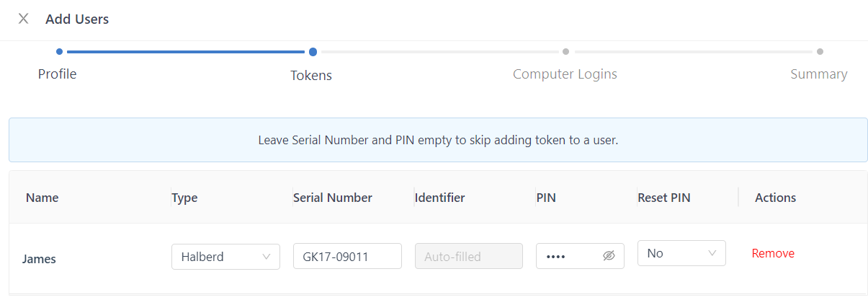Remove the token row for James
The image size is (868, 300).
[x=773, y=253]
